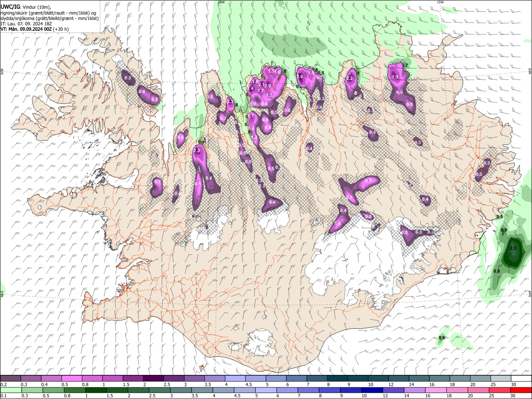The height and width of the screenshot is (399, 532).
Task: Select the slate blue 6 swatch in the upper legend row
Action: (296, 378)
